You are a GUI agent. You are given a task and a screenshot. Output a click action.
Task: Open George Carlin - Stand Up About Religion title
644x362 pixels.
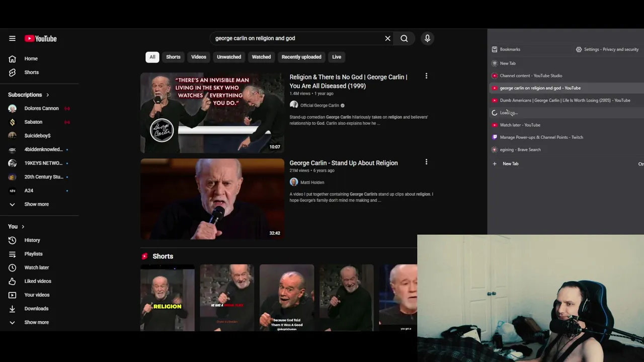coord(344,163)
